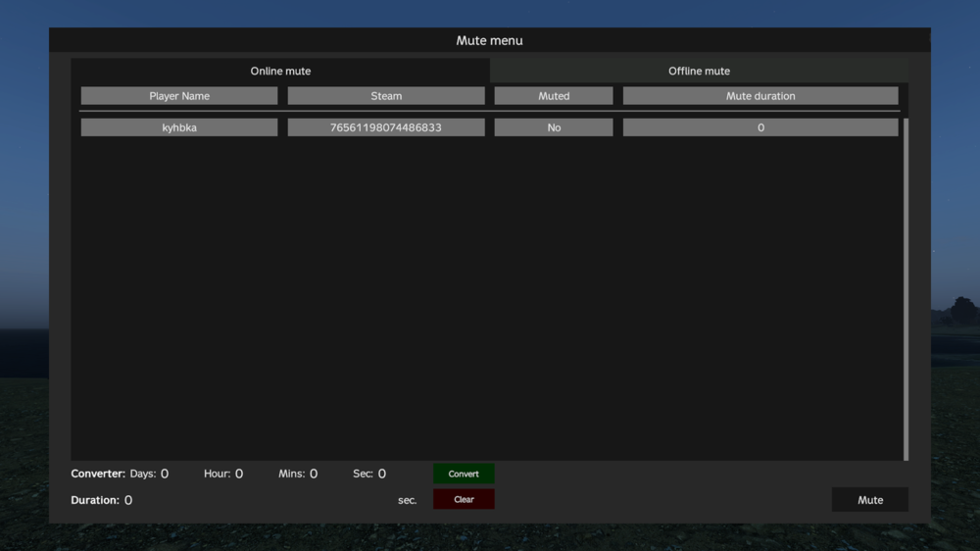
Task: Click kyhbka's mute duration value 0
Action: (x=760, y=127)
